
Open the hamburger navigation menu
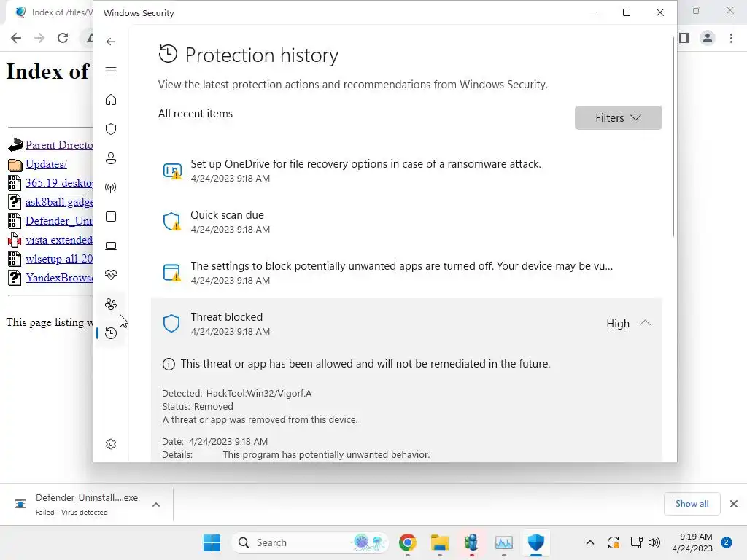coord(111,71)
